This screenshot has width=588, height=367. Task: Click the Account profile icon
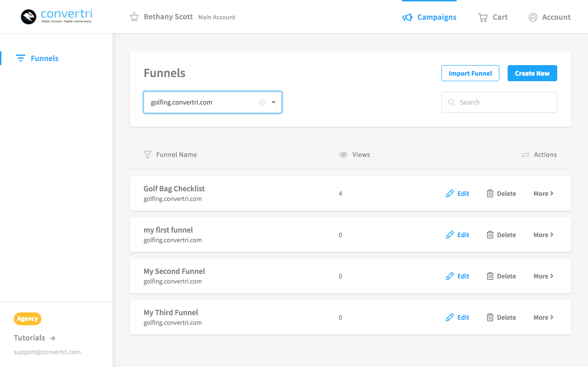pyautogui.click(x=533, y=17)
